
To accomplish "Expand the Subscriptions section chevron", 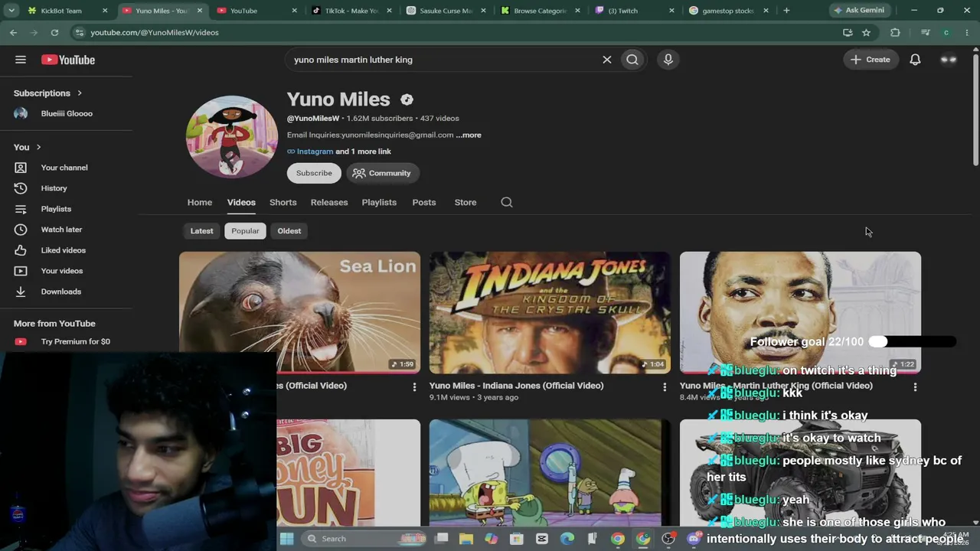I will click(x=79, y=93).
